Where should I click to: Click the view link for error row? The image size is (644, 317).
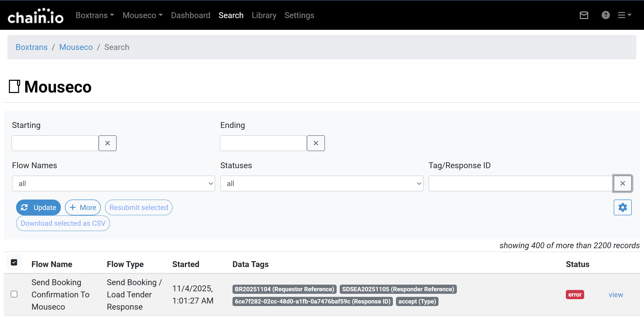tap(615, 295)
